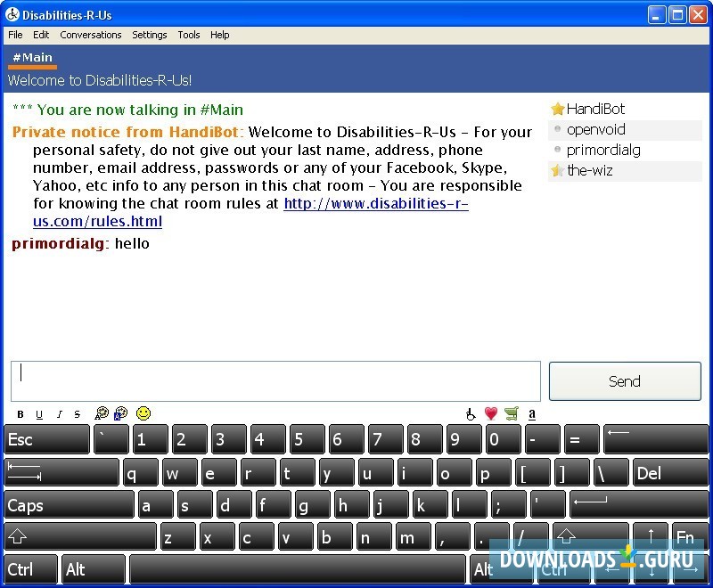The width and height of the screenshot is (713, 588).
Task: Open the Edit menu
Action: pos(41,35)
